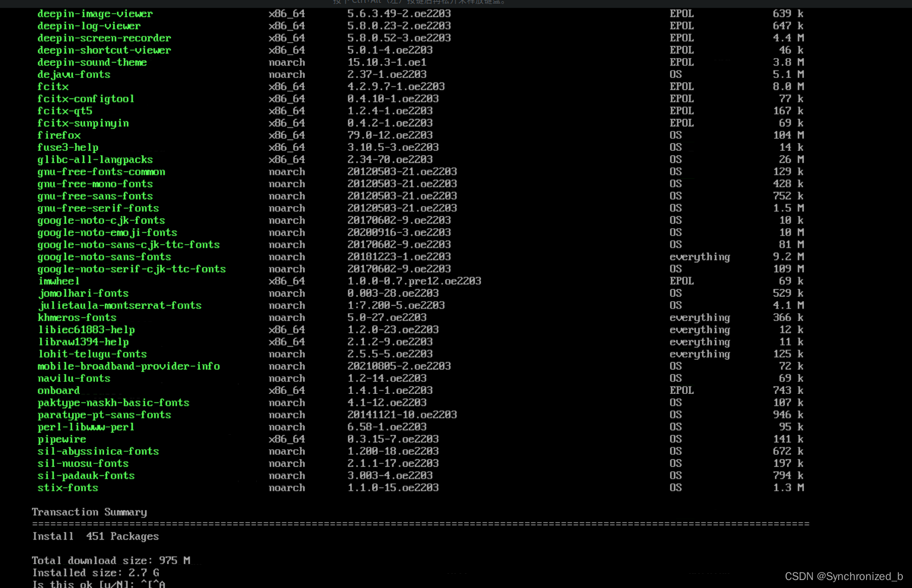The image size is (912, 588).
Task: Click the firefox size value 104 M
Action: click(788, 135)
